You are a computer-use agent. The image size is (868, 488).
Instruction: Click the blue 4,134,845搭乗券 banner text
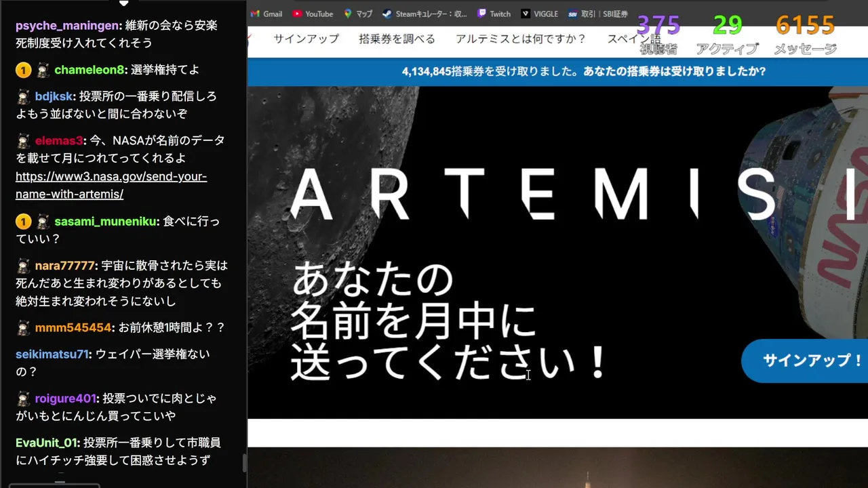[584, 71]
